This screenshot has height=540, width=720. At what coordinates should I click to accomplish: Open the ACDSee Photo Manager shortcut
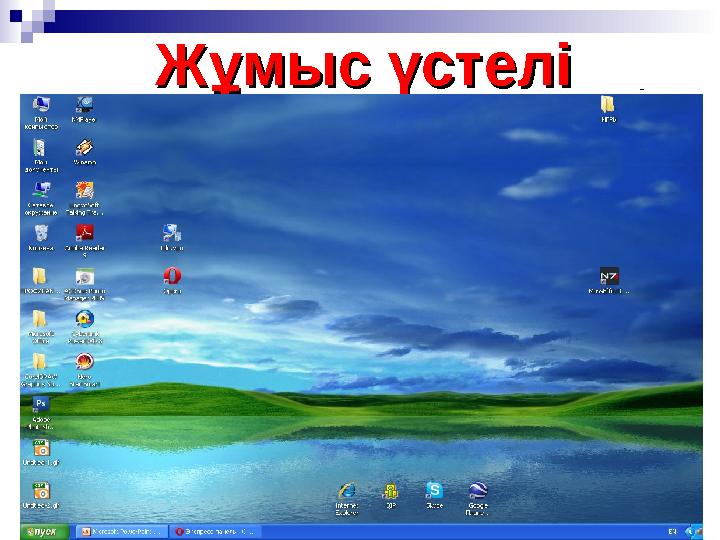(84, 276)
